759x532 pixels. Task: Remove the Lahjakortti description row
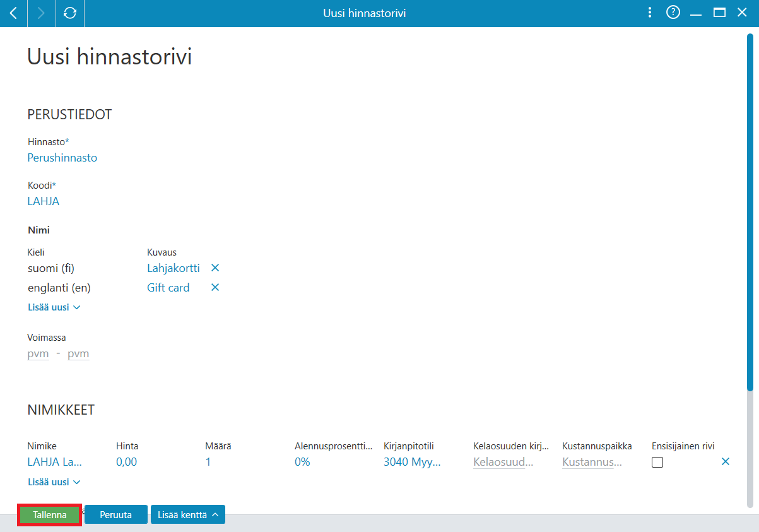(215, 268)
